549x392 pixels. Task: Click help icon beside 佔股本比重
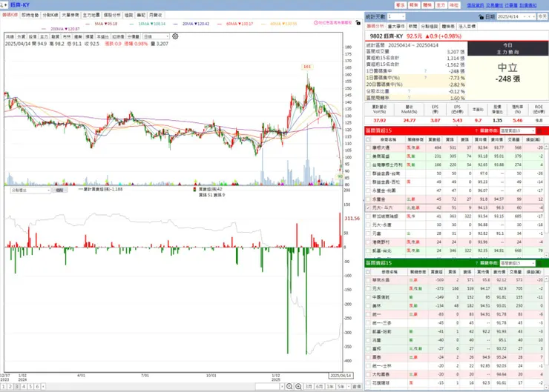[x=409, y=91]
